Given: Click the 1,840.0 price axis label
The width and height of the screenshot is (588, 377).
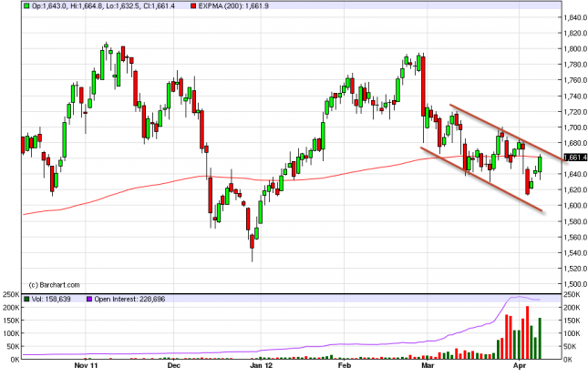Looking at the screenshot, I should (x=576, y=17).
